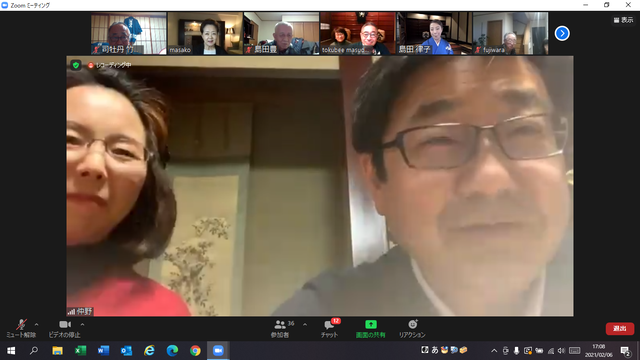Open volume control in system tray
Viewport: 640px width, 360px height.
[x=561, y=351]
